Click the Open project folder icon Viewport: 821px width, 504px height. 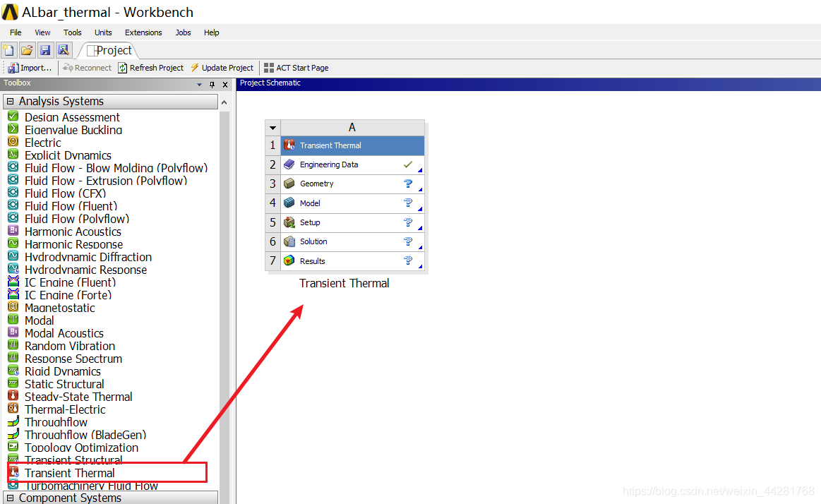tap(27, 50)
